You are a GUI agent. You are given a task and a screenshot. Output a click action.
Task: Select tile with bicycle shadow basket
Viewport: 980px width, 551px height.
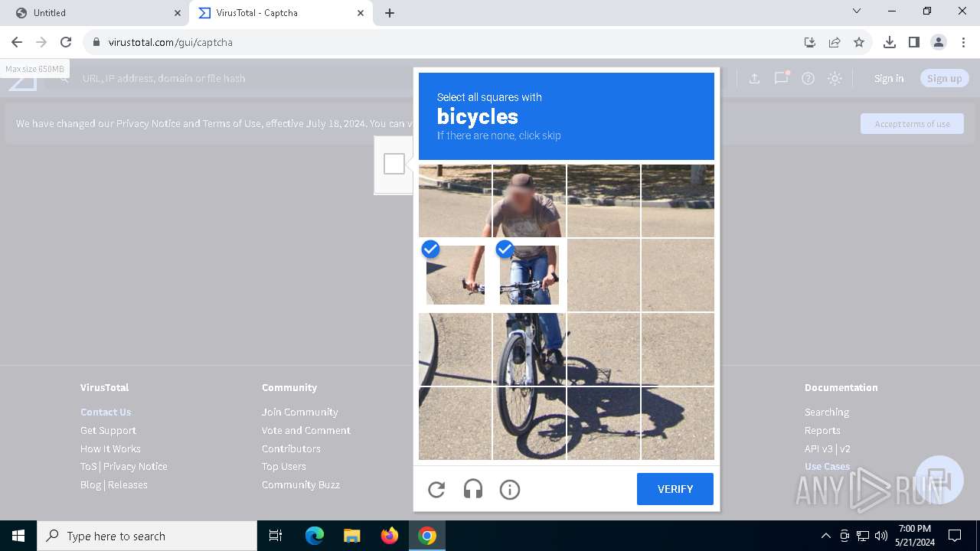click(603, 349)
